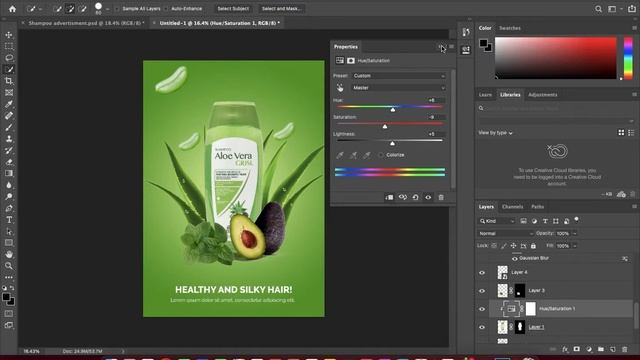Click view previous state icon in Properties
The image size is (640, 360).
402,198
